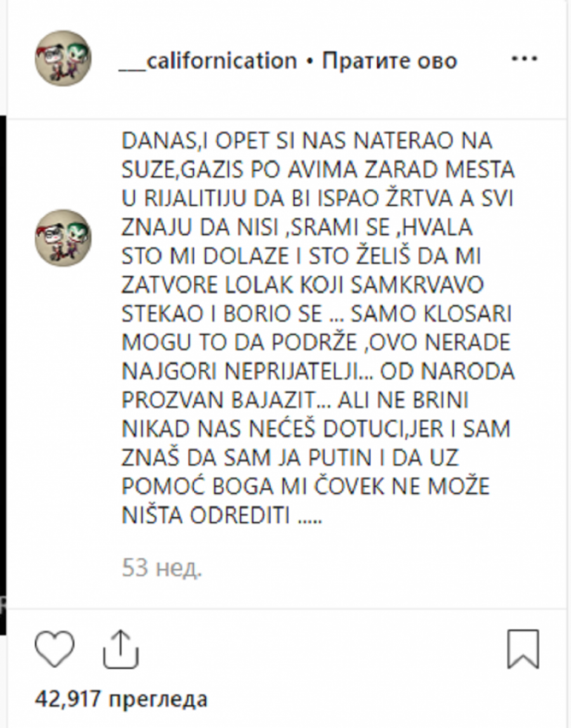Image resolution: width=571 pixels, height=728 pixels.
Task: Click the caption line PROZVAN BAJAZIT
Action: [295, 400]
